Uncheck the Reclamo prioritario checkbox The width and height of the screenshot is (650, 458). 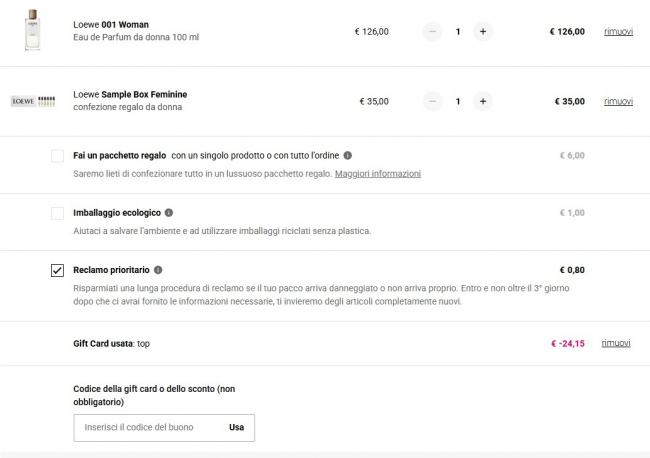click(57, 270)
